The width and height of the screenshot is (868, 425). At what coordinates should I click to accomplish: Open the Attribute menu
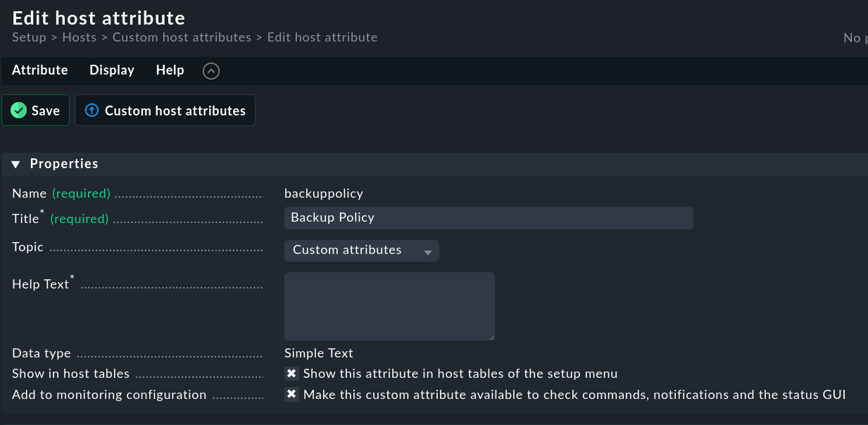pyautogui.click(x=40, y=70)
